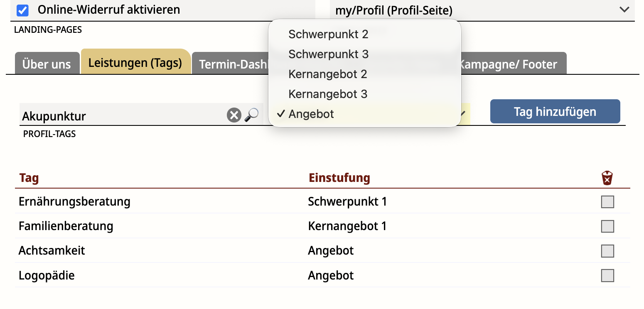The width and height of the screenshot is (644, 309).
Task: Switch to the Über uns tab
Action: pos(47,64)
